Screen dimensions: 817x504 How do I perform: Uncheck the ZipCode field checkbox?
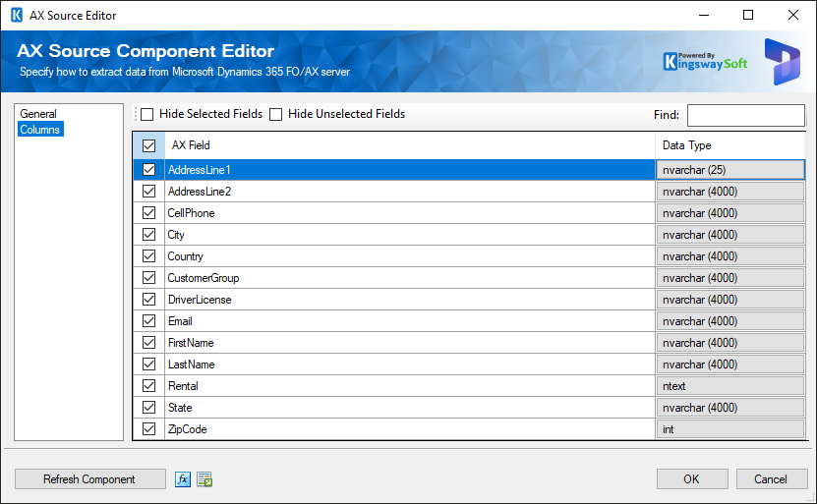(x=149, y=429)
